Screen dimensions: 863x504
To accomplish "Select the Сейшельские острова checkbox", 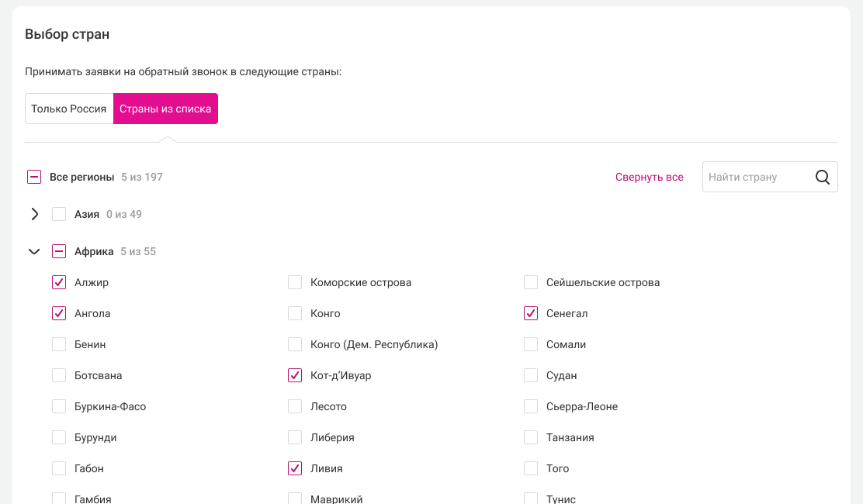I will click(531, 282).
